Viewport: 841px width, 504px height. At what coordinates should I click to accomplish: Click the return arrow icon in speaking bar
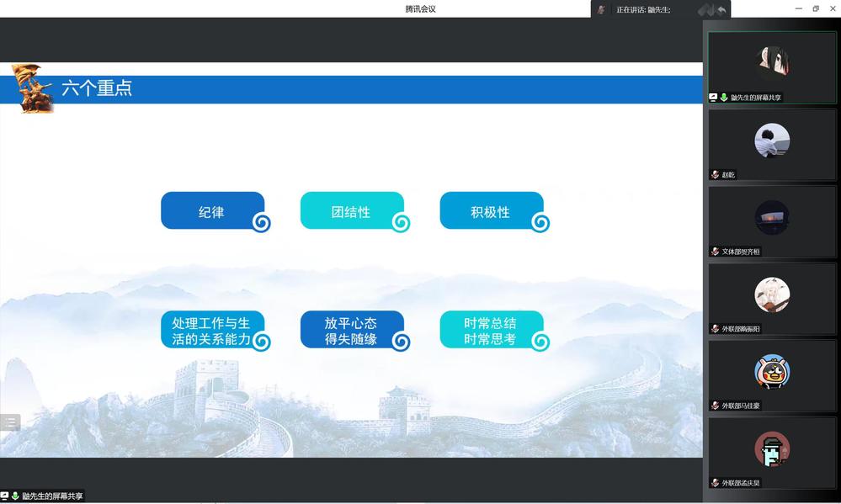pos(721,9)
